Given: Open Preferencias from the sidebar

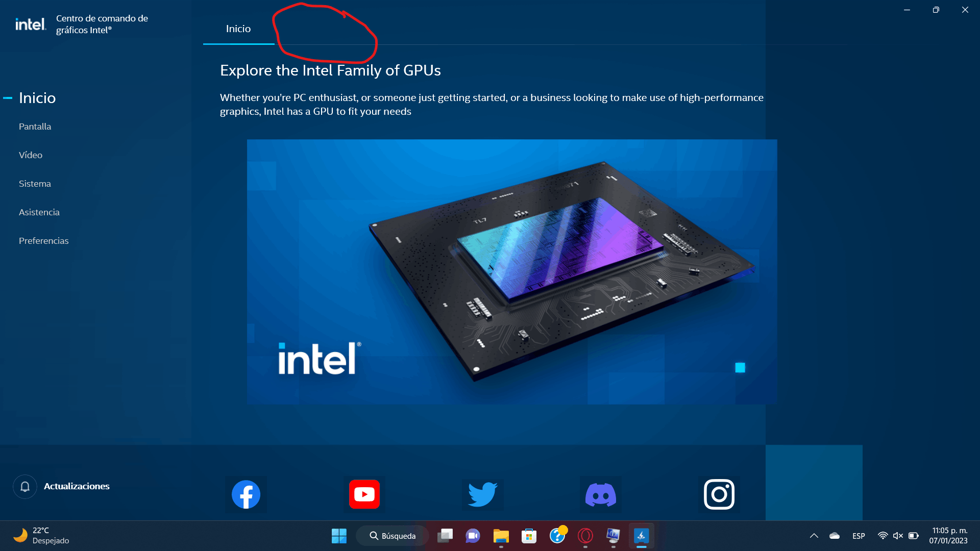Looking at the screenshot, I should click(43, 241).
